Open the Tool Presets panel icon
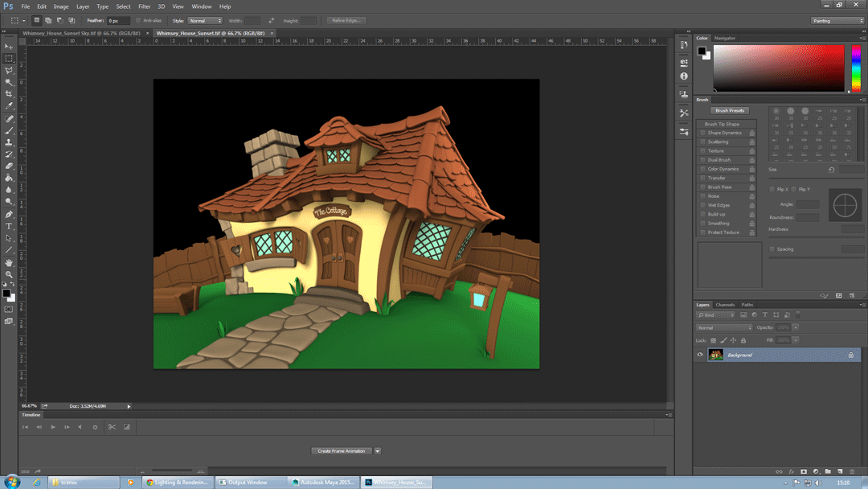868x489 pixels. 684,113
